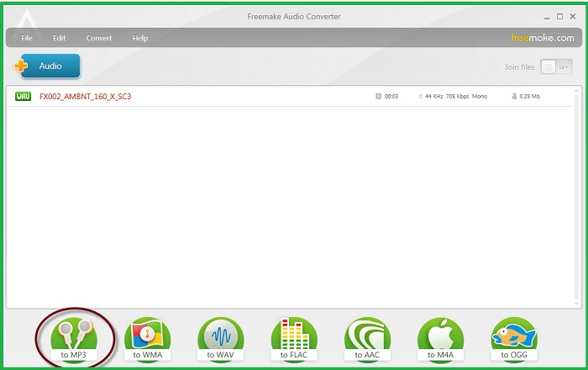Choose the to WMA output format
This screenshot has height=370, width=588.
(147, 341)
